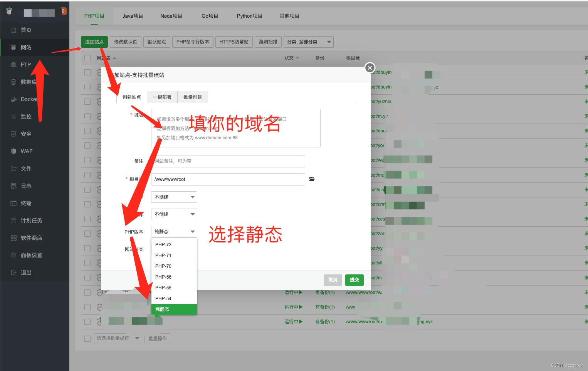
Task: Choose PHP-56 from version list
Action: (x=174, y=277)
